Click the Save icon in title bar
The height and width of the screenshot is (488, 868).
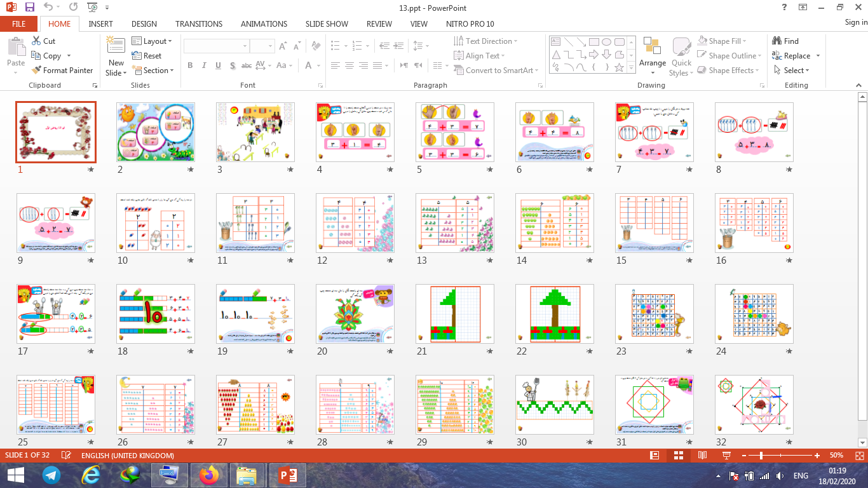click(30, 8)
